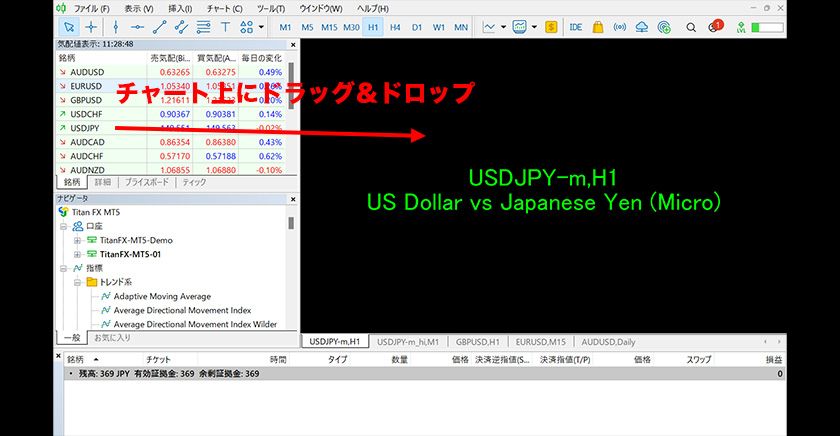The image size is (840, 436).
Task: Open the 挿入(I) menu
Action: point(180,9)
